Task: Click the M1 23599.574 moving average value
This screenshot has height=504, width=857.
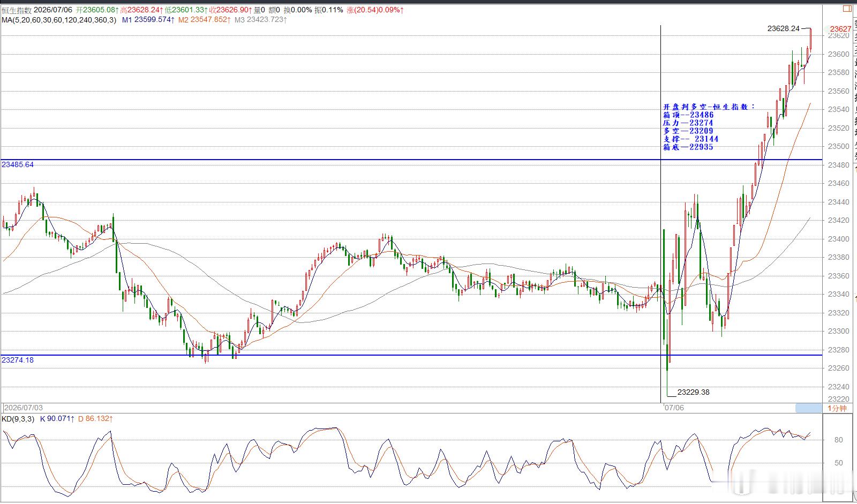Action: click(148, 20)
